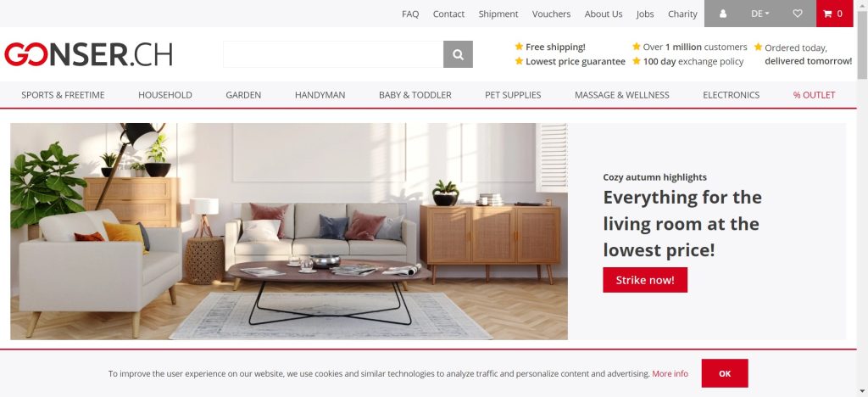Click the Strike now! button
Image resolution: width=868 pixels, height=397 pixels.
pos(645,280)
